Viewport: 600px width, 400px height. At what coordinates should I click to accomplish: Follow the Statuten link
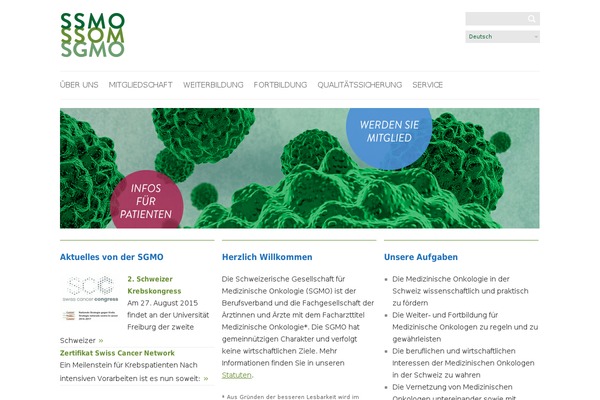click(x=236, y=375)
